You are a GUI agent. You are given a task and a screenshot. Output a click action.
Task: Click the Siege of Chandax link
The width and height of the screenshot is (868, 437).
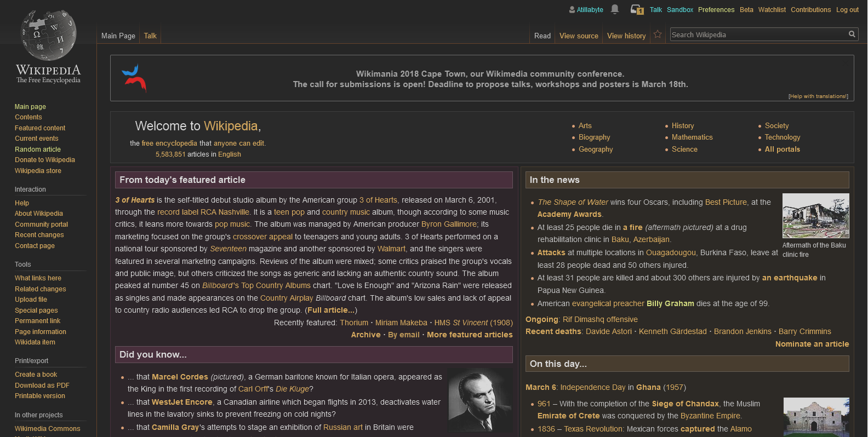click(x=685, y=404)
